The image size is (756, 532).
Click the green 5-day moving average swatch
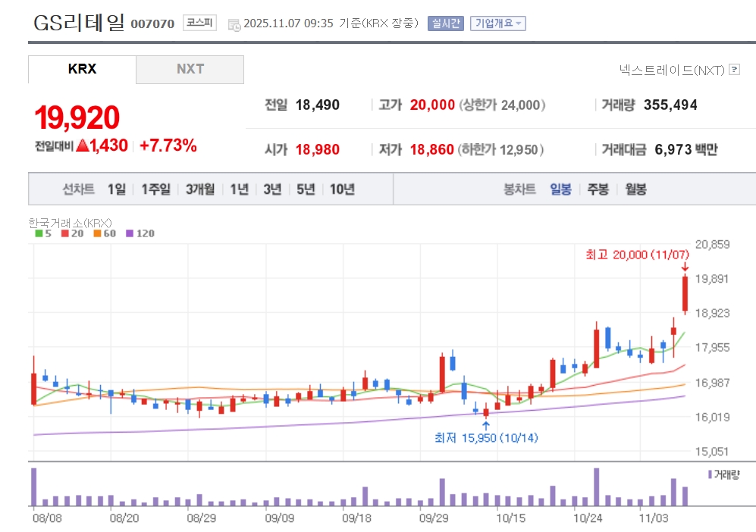click(x=39, y=233)
